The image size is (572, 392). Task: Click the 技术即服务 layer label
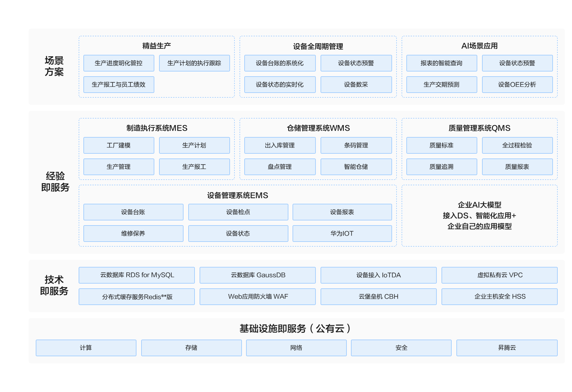point(54,285)
